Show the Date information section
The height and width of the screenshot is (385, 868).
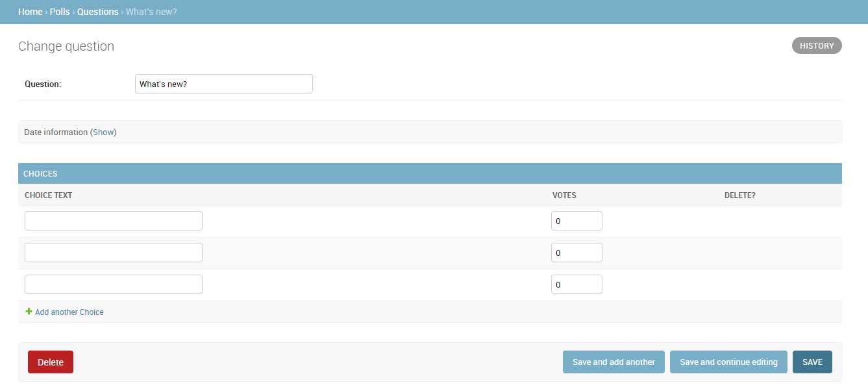tap(104, 132)
